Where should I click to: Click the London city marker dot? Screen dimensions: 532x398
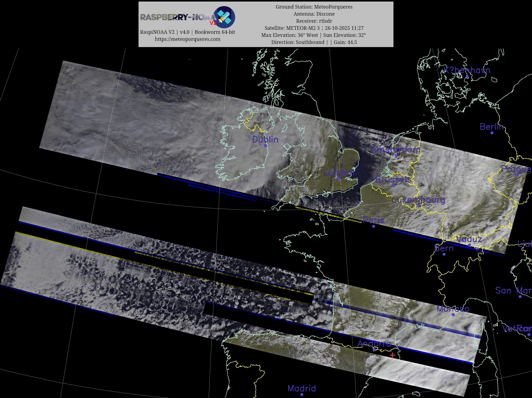339,178
